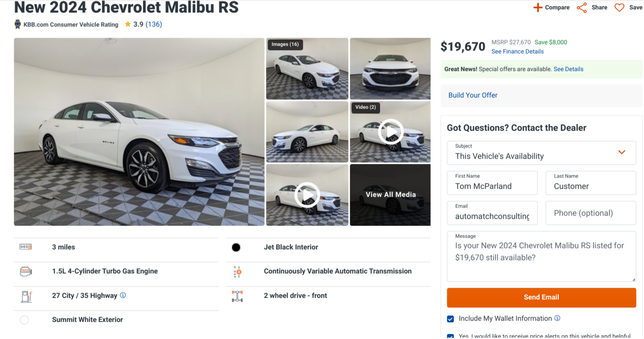
Task: Toggle the price alerts checkbox
Action: [x=450, y=336]
